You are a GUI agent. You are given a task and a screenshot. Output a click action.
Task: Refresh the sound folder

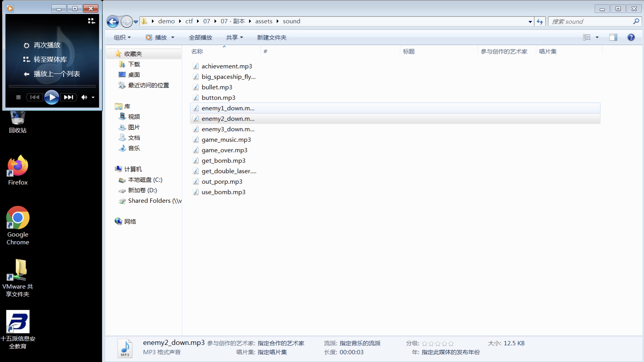(540, 22)
